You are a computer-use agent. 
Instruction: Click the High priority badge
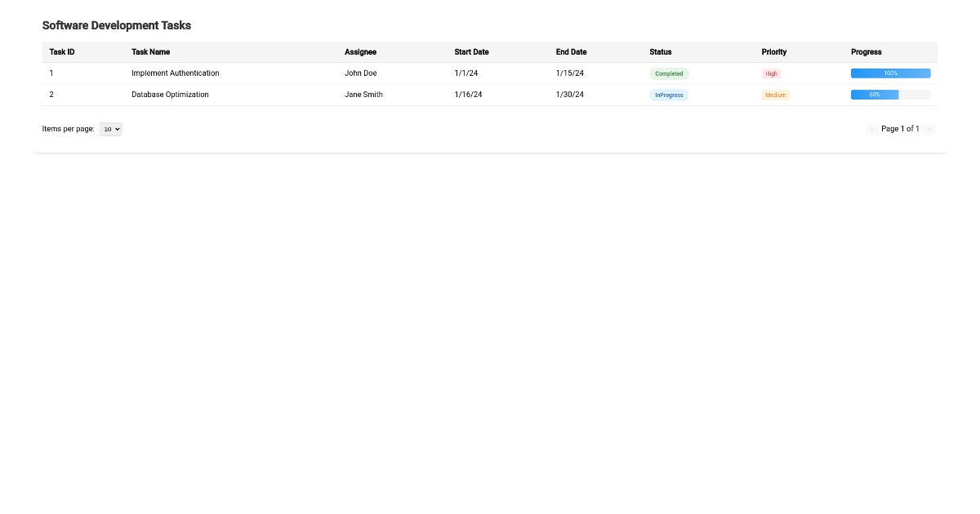[771, 73]
